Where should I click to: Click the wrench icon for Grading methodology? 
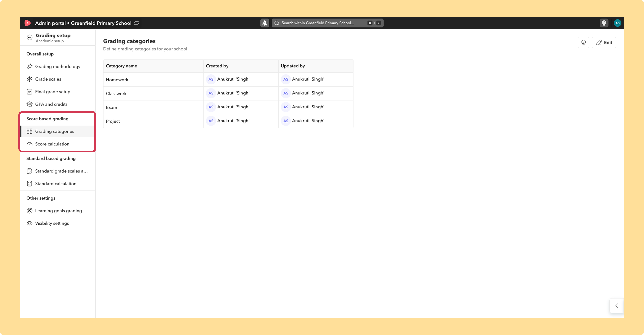(x=29, y=66)
